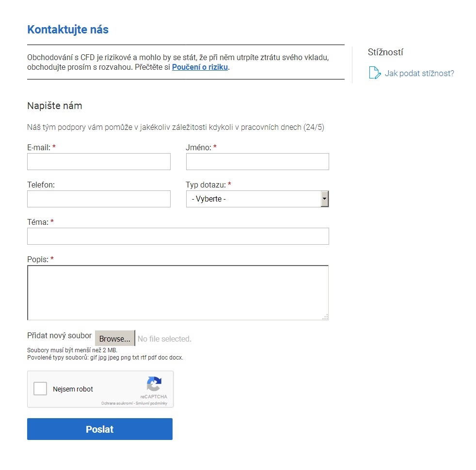Click the reCAPTCHA logo icon
Screen dimensions: 476x470
tap(154, 384)
